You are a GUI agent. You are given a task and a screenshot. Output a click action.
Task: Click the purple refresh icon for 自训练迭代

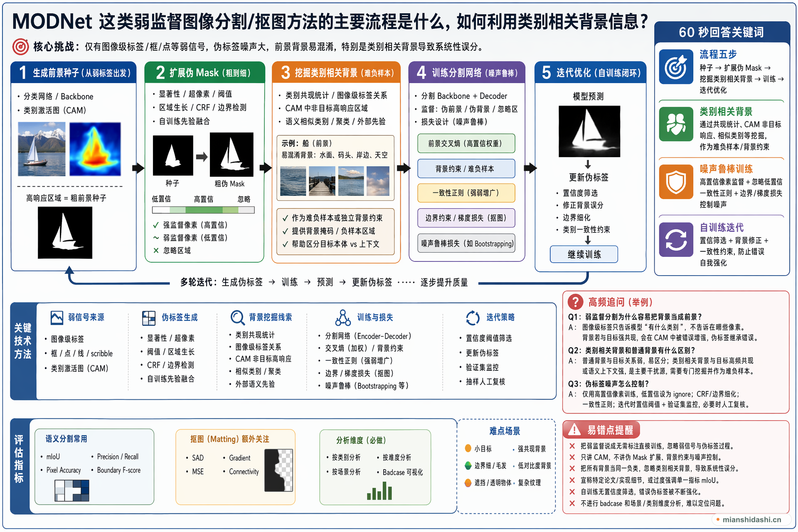pyautogui.click(x=676, y=240)
